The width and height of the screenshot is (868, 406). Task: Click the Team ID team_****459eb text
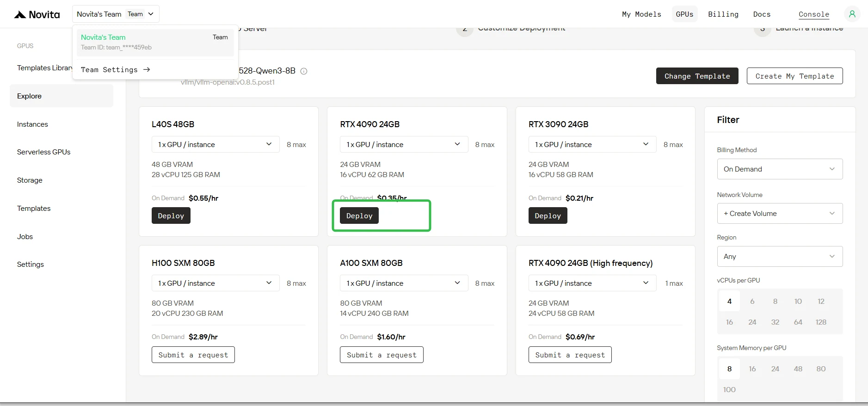(116, 47)
